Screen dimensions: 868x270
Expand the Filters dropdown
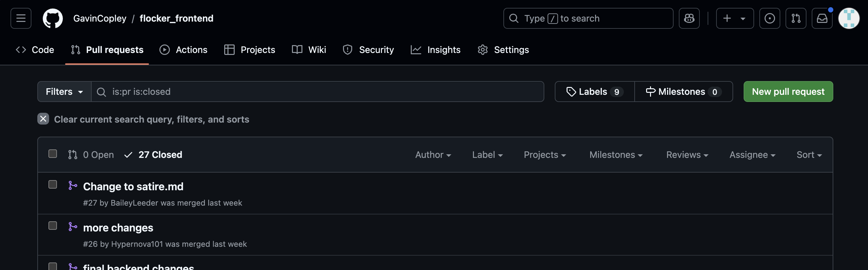(x=64, y=92)
